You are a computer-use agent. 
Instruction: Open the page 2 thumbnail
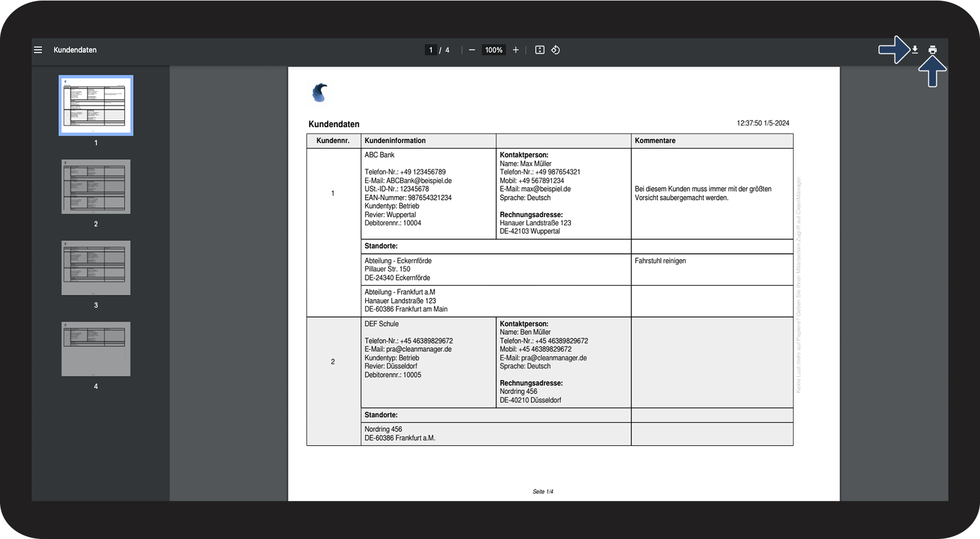[x=96, y=187]
